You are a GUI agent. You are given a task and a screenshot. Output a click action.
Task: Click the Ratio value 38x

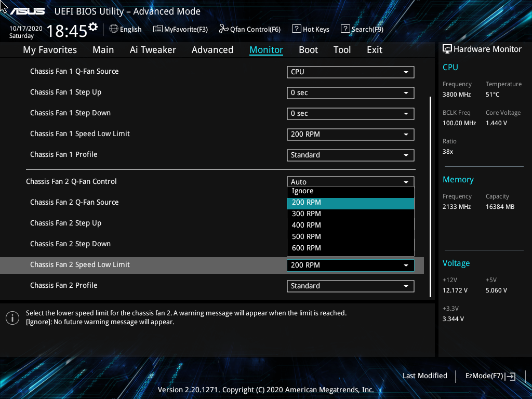448,152
